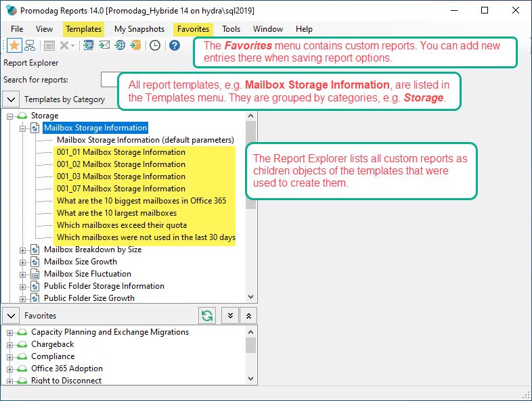The width and height of the screenshot is (532, 401).
Task: Open the Window menu
Action: pyautogui.click(x=268, y=29)
